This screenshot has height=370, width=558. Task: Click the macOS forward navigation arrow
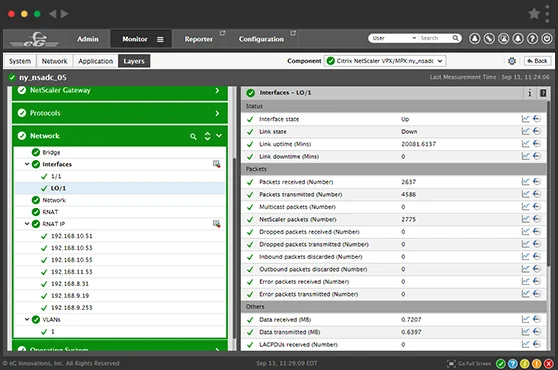coord(64,14)
